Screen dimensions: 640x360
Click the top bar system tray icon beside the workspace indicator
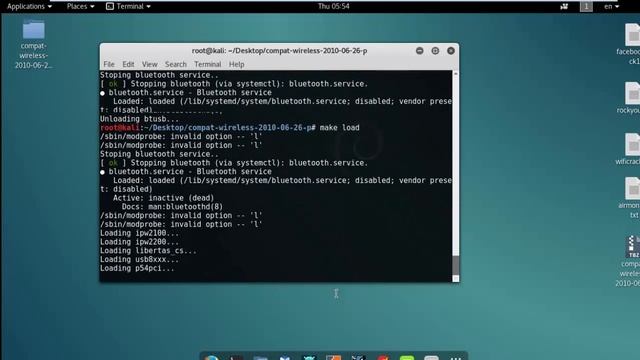tap(564, 6)
